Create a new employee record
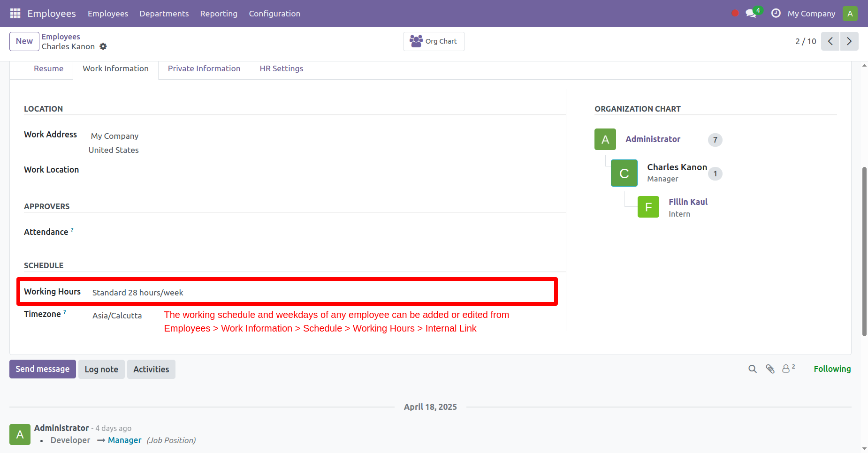This screenshot has width=868, height=453. tap(24, 41)
